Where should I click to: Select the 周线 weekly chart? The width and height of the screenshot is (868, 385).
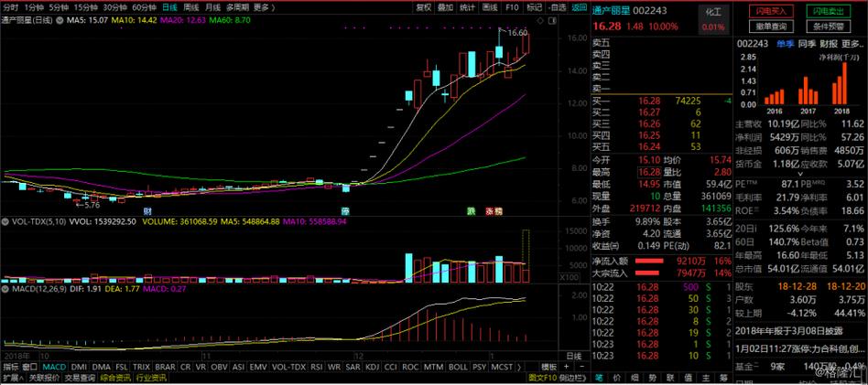point(190,7)
